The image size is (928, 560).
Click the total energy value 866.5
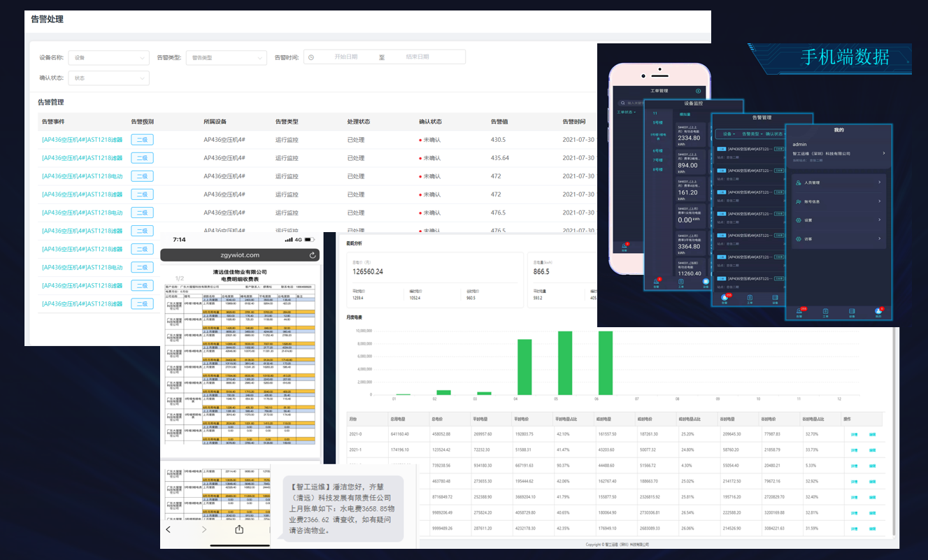pos(541,271)
